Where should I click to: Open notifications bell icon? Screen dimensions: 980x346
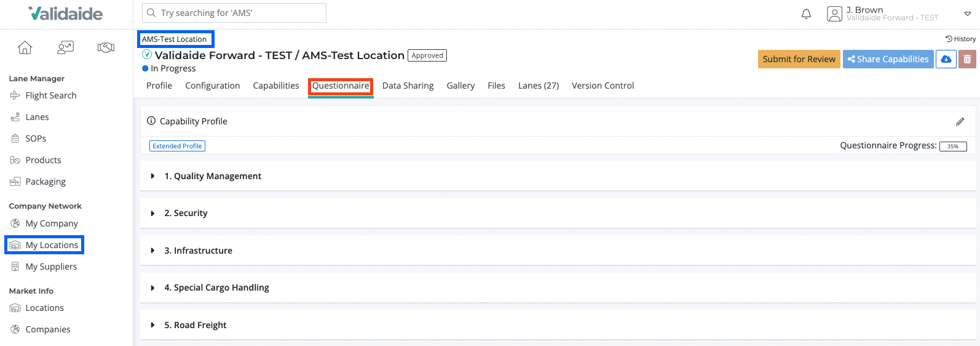pos(806,14)
